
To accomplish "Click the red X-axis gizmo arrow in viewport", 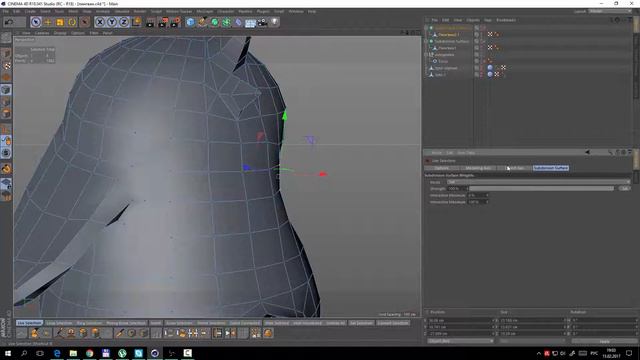I will click(x=322, y=174).
